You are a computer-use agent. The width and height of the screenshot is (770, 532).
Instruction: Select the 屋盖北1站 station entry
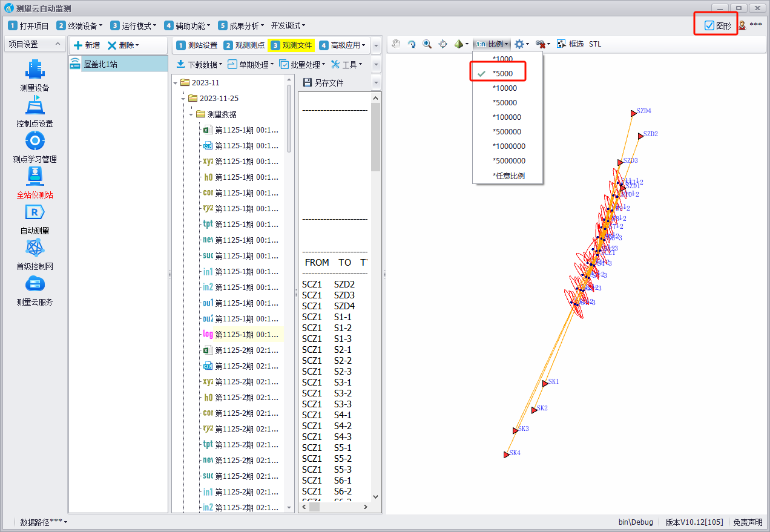(x=100, y=64)
